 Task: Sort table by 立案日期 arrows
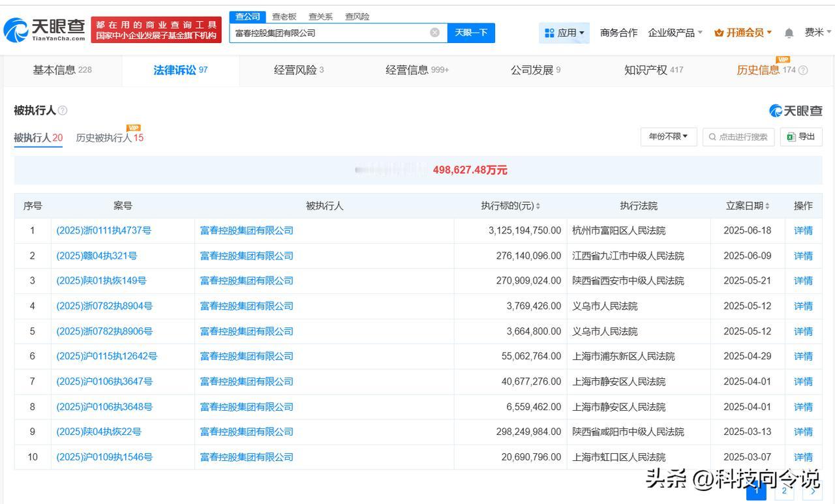click(767, 206)
